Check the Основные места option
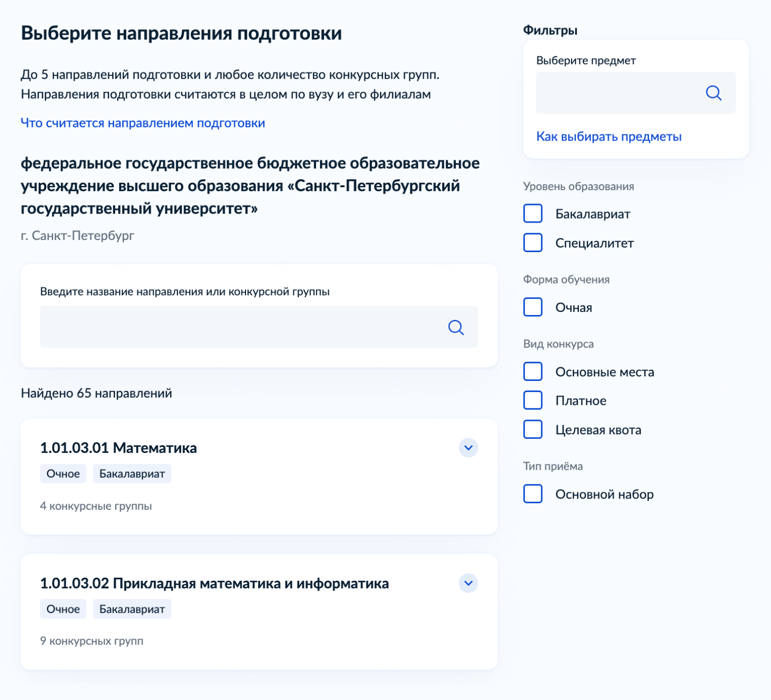 (533, 371)
